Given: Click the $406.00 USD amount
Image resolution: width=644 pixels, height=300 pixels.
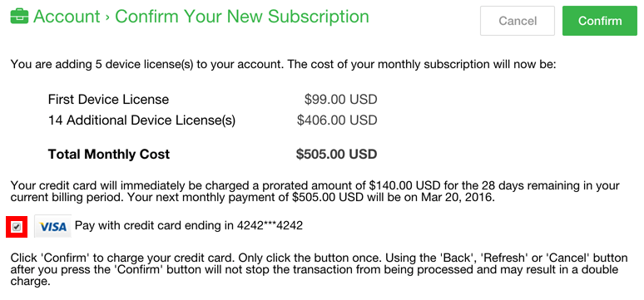Looking at the screenshot, I should pos(337,120).
